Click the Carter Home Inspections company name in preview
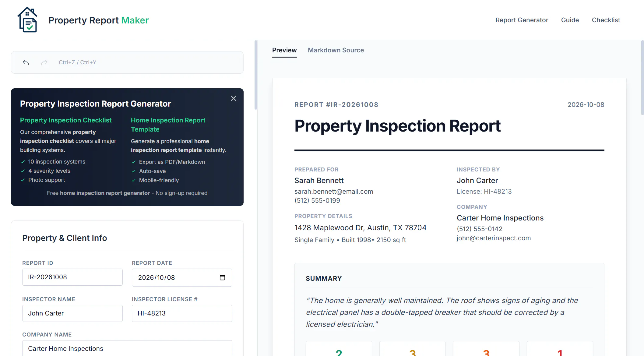This screenshot has width=644, height=356. tap(500, 218)
